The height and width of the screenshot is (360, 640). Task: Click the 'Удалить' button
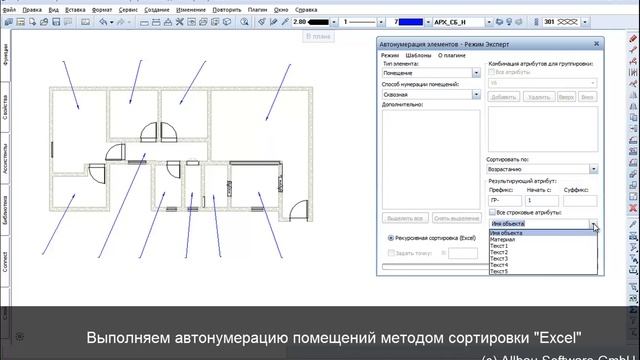point(539,97)
